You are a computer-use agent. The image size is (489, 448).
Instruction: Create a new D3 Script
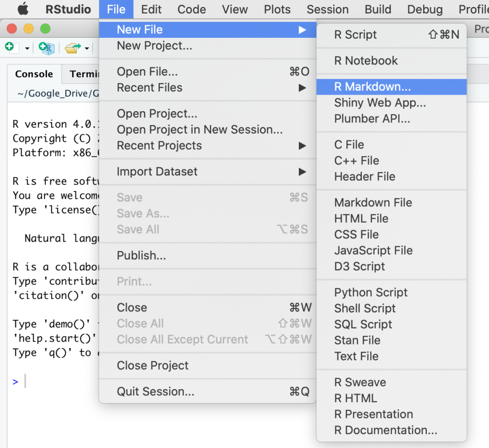tap(392, 267)
